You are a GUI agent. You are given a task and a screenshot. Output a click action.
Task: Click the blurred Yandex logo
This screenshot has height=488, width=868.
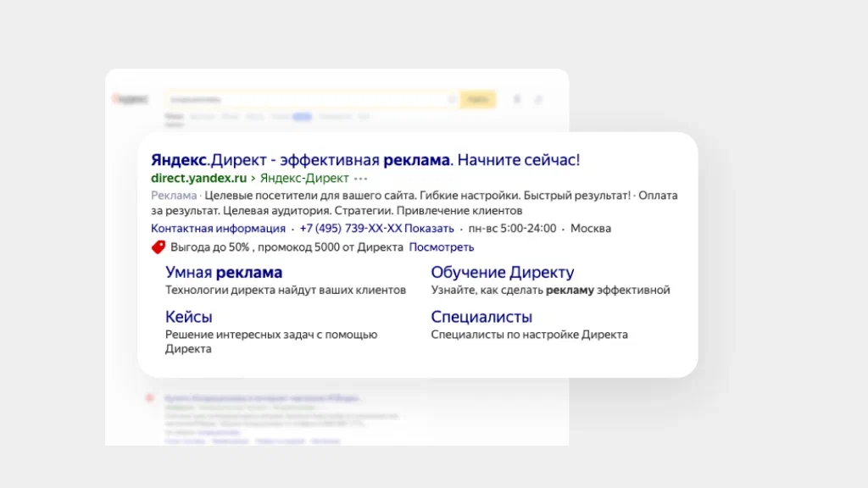(131, 99)
